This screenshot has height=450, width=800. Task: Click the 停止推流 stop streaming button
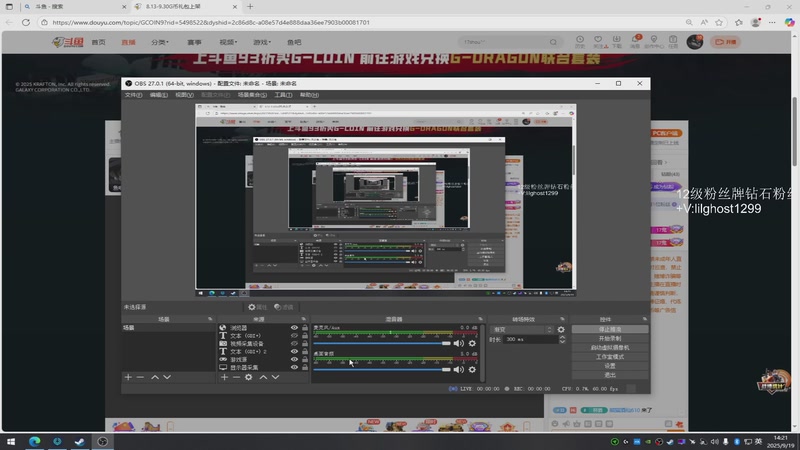click(x=610, y=330)
